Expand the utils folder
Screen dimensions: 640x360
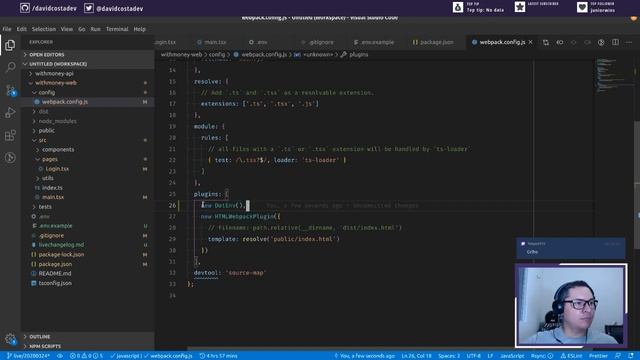tap(88, 178)
